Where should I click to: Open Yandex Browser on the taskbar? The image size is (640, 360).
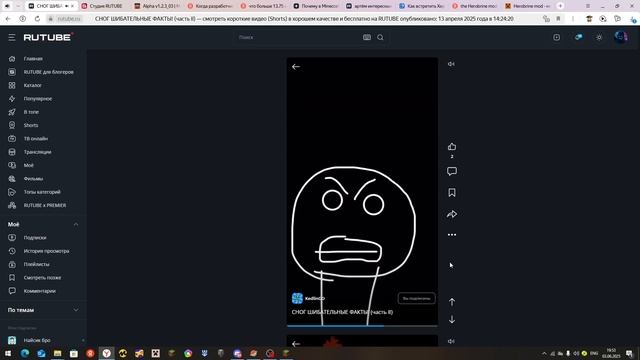coord(107,353)
